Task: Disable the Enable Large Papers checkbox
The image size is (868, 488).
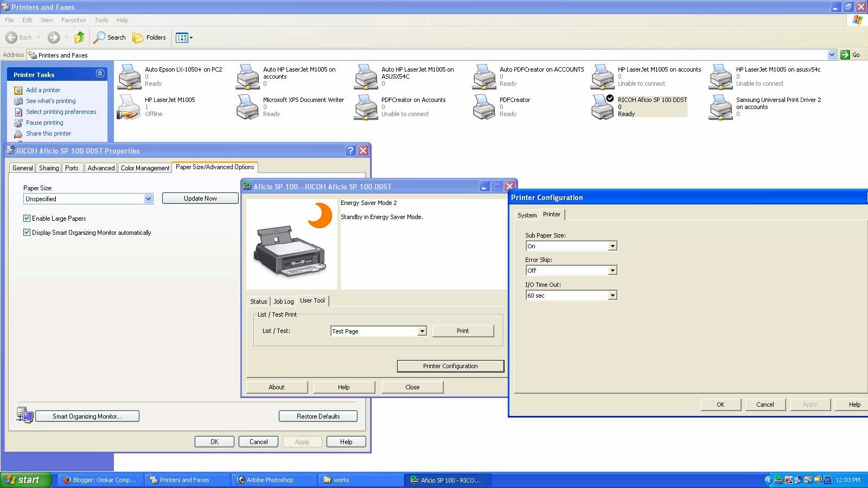Action: click(x=27, y=218)
